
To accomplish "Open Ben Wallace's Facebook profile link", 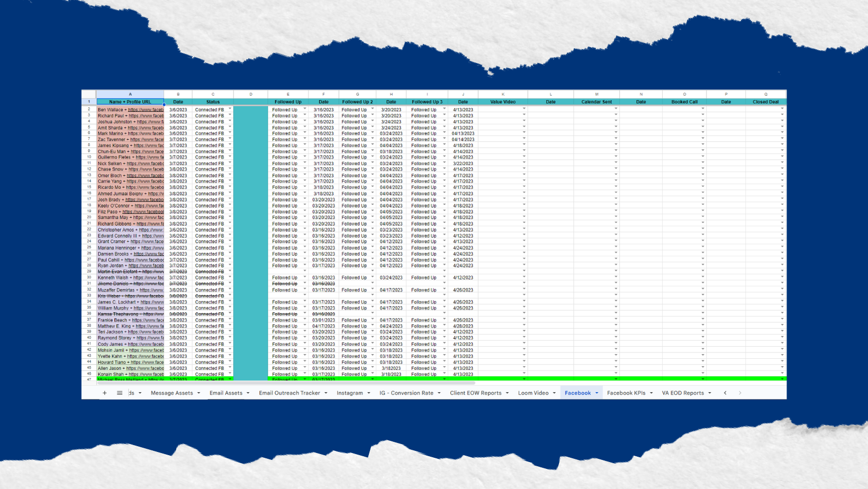I will pyautogui.click(x=146, y=110).
